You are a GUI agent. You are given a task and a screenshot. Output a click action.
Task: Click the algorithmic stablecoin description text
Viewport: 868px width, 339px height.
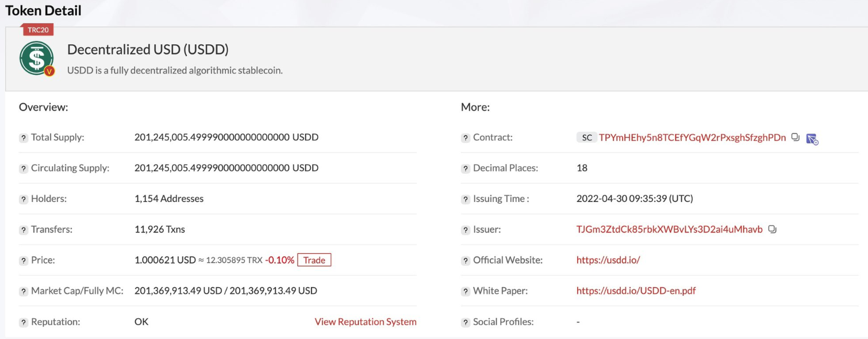click(x=175, y=71)
